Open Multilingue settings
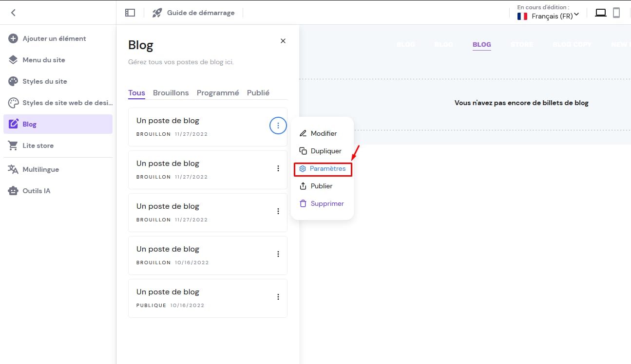The image size is (631, 364). point(41,169)
